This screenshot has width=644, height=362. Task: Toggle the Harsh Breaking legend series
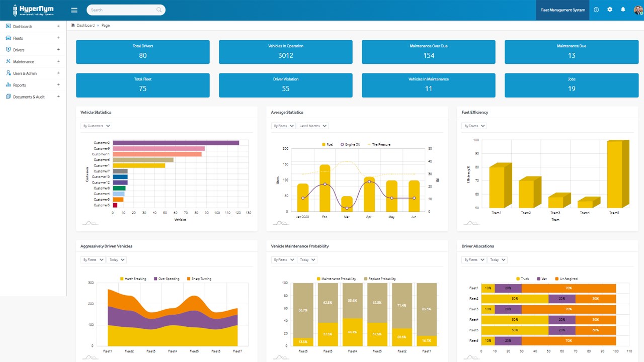point(133,279)
